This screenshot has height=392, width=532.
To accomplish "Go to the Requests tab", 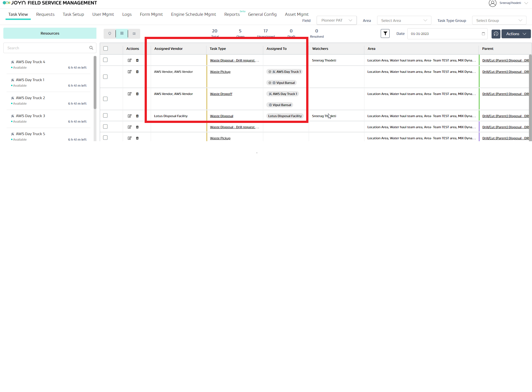I will point(45,14).
